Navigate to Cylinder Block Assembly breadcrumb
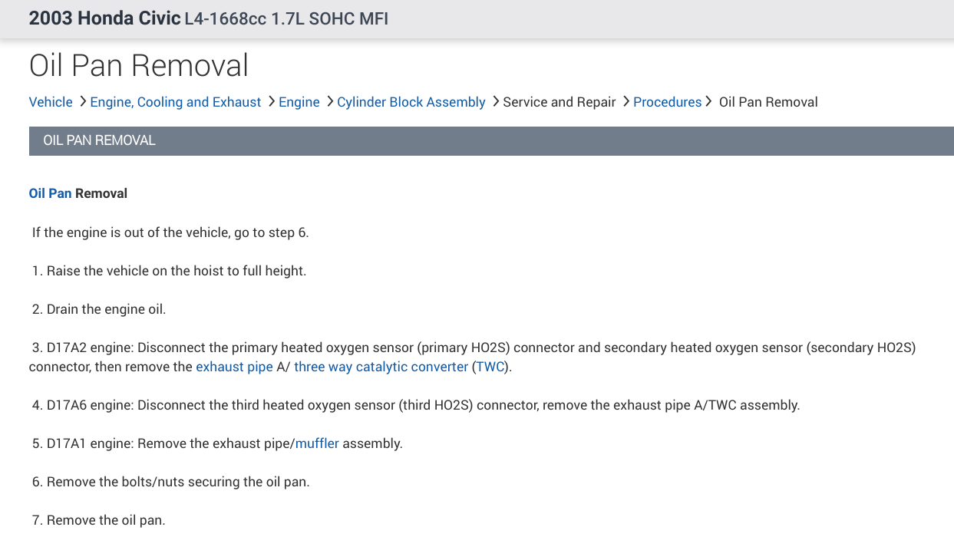This screenshot has width=954, height=560. click(x=411, y=102)
